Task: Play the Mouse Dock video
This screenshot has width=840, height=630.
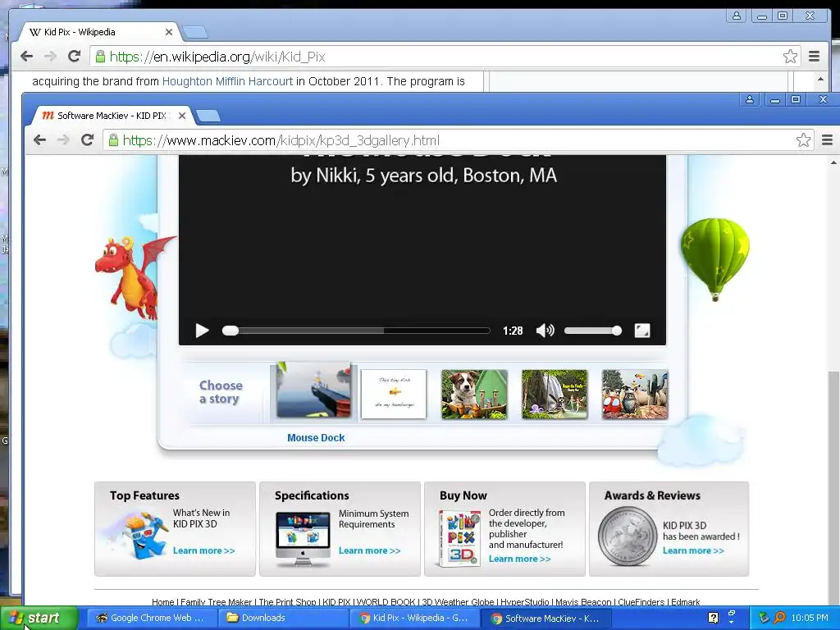Action: pos(202,331)
